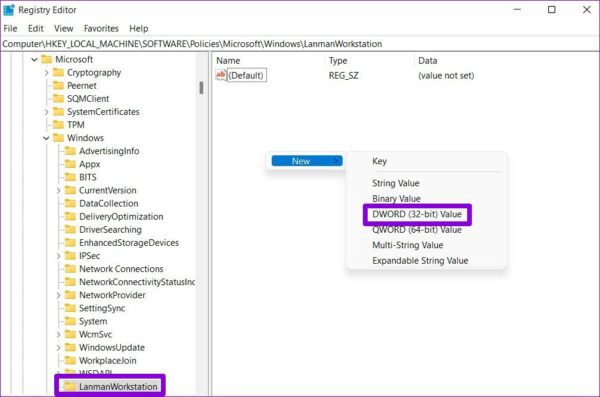
Task: Click the TPM folder icon
Action: click(x=58, y=124)
